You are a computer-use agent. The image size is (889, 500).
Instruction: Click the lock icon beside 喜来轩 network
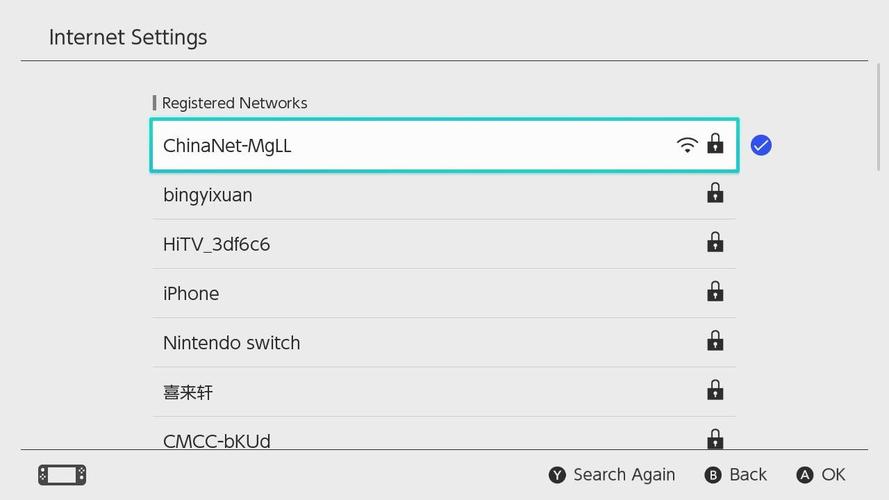[x=715, y=390]
